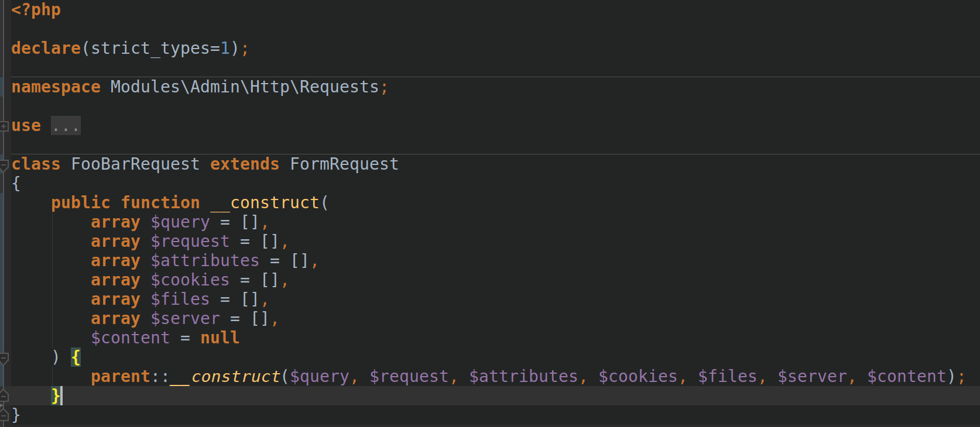The height and width of the screenshot is (427, 980).
Task: Collapse constructor body at ') {' fold marker
Action: coord(4,358)
